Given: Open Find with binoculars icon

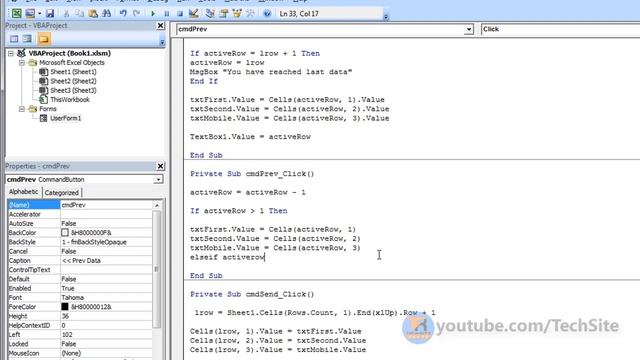Looking at the screenshot, I should [107, 13].
